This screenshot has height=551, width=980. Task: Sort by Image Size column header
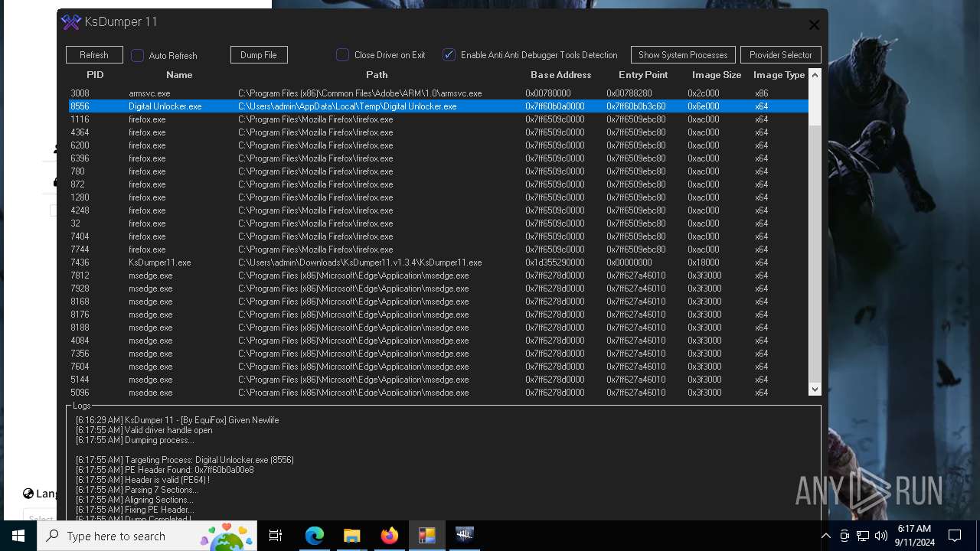717,75
